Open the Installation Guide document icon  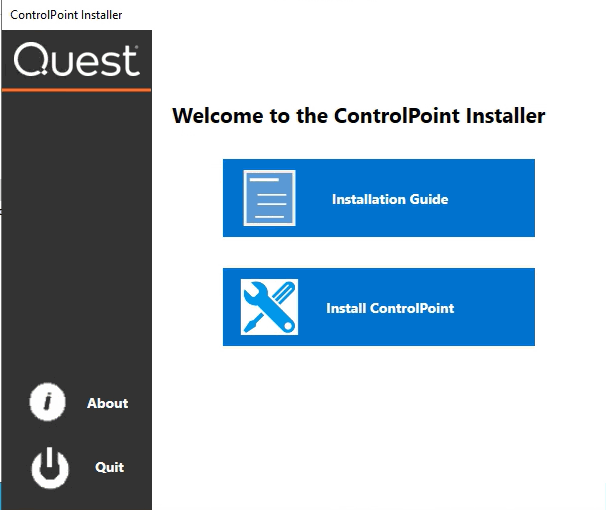(x=269, y=198)
